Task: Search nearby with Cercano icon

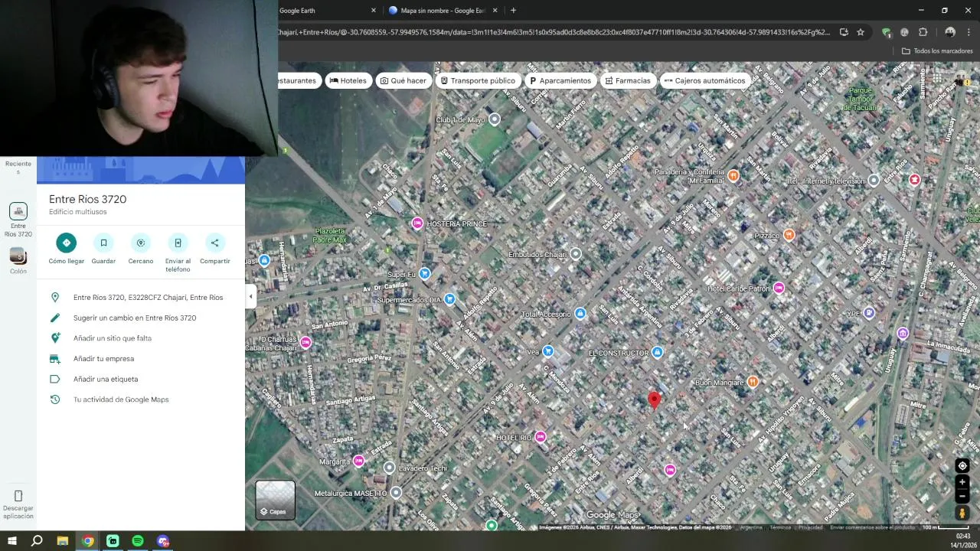Action: (x=141, y=243)
